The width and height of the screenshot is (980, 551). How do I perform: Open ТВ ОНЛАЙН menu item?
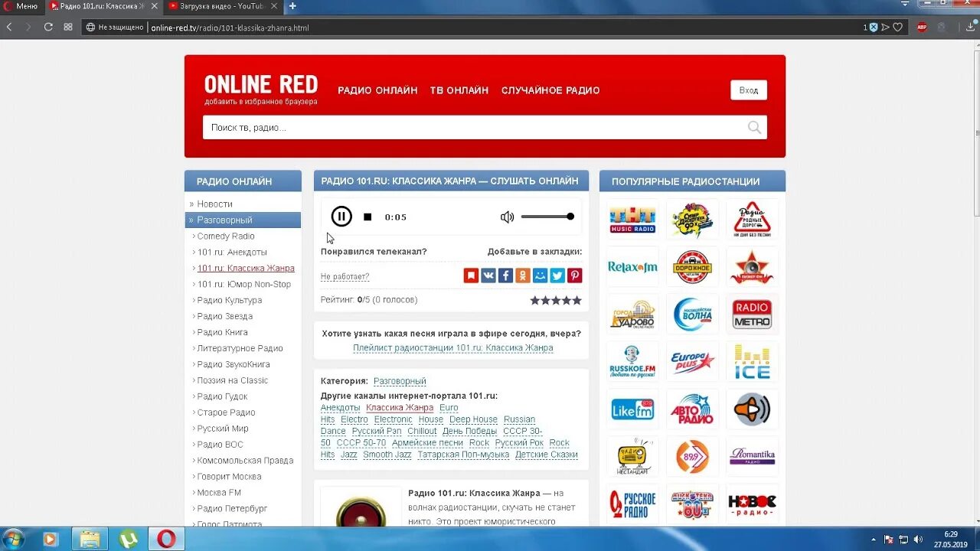(x=459, y=90)
